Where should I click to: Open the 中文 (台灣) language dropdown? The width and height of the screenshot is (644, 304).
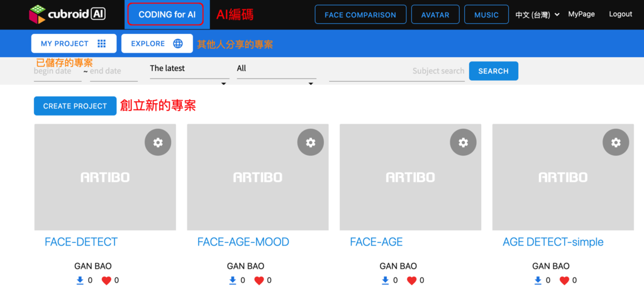(x=538, y=15)
